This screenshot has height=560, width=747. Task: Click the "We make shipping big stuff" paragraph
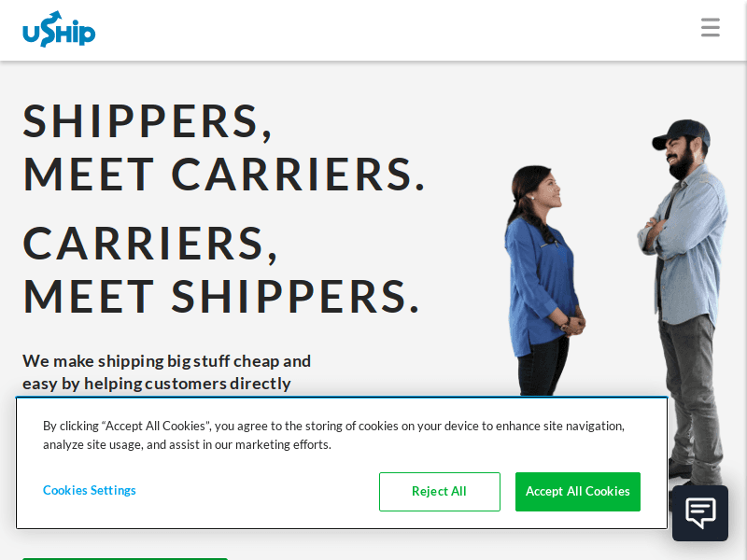[167, 372]
